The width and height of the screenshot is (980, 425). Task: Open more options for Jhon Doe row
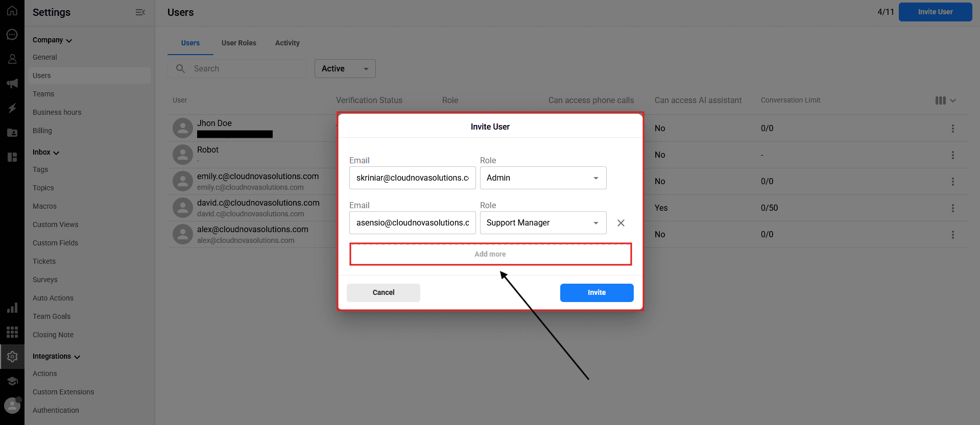click(x=952, y=129)
